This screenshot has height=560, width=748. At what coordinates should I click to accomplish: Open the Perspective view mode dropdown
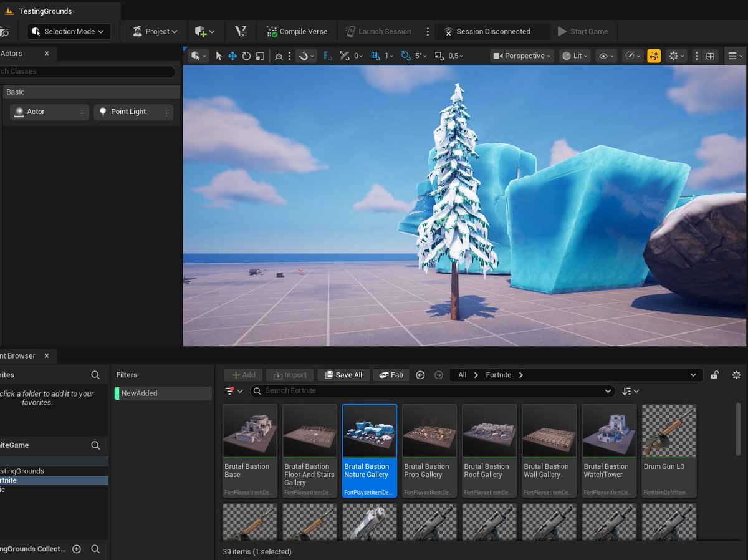pyautogui.click(x=522, y=56)
